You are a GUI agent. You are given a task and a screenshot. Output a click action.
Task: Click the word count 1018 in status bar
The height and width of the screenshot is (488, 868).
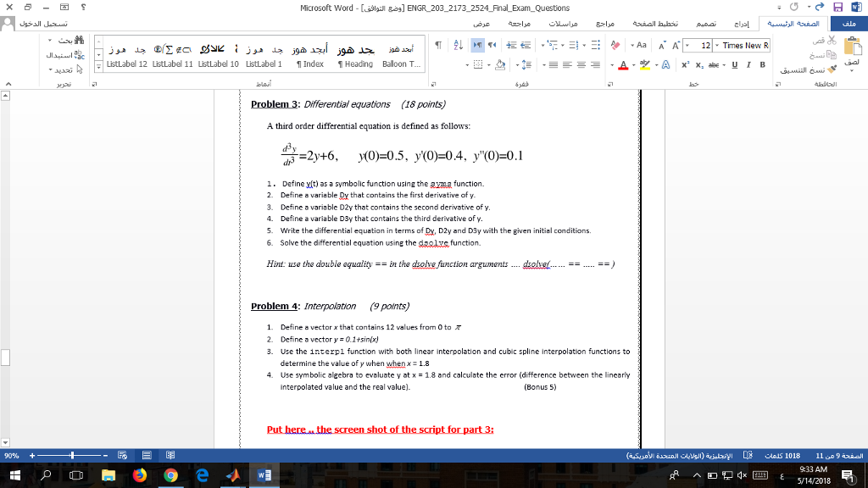point(792,455)
